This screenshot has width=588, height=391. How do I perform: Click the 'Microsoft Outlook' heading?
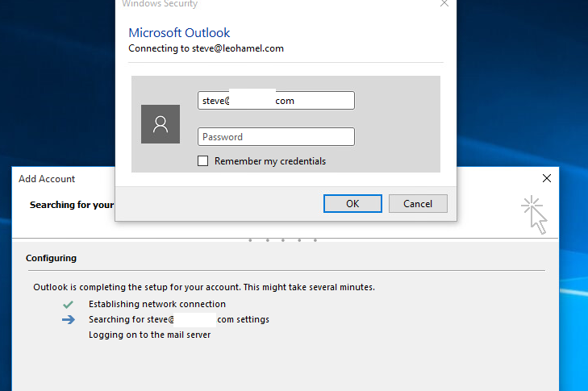[179, 32]
